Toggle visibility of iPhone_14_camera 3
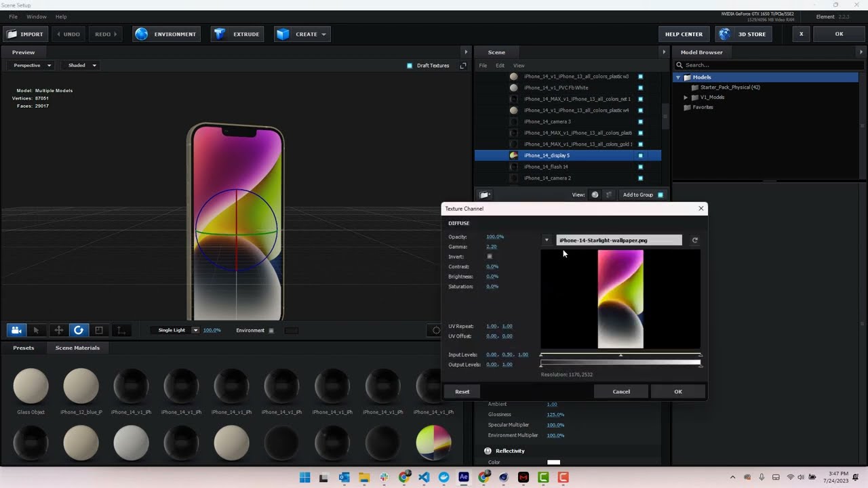This screenshot has width=868, height=488. coord(640,121)
